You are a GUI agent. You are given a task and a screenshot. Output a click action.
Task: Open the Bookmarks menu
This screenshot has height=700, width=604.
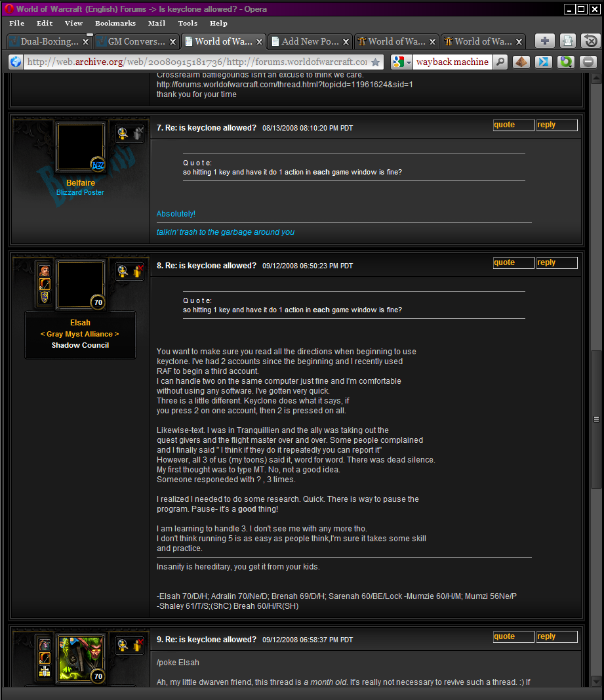[x=115, y=23]
